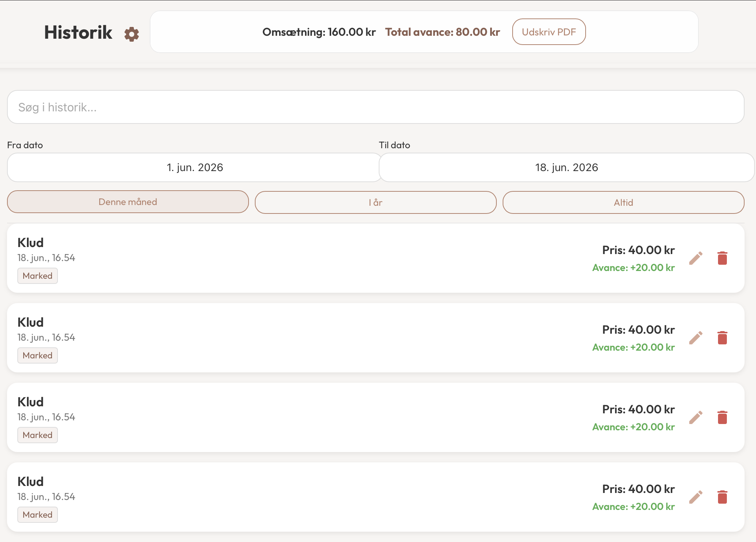This screenshot has height=542, width=756.
Task: Edit the first Klud entry with the pencil
Action: click(696, 258)
